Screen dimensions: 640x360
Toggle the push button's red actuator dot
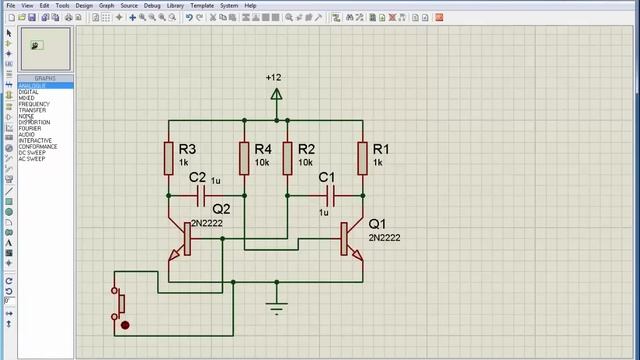[x=125, y=325]
